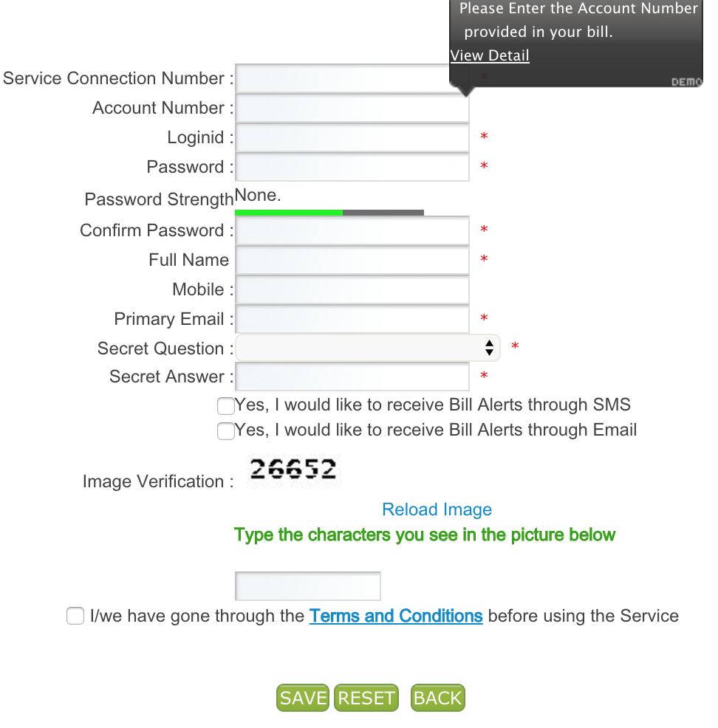The width and height of the screenshot is (718, 728).
Task: Click the Reload Image link
Action: tap(437, 509)
